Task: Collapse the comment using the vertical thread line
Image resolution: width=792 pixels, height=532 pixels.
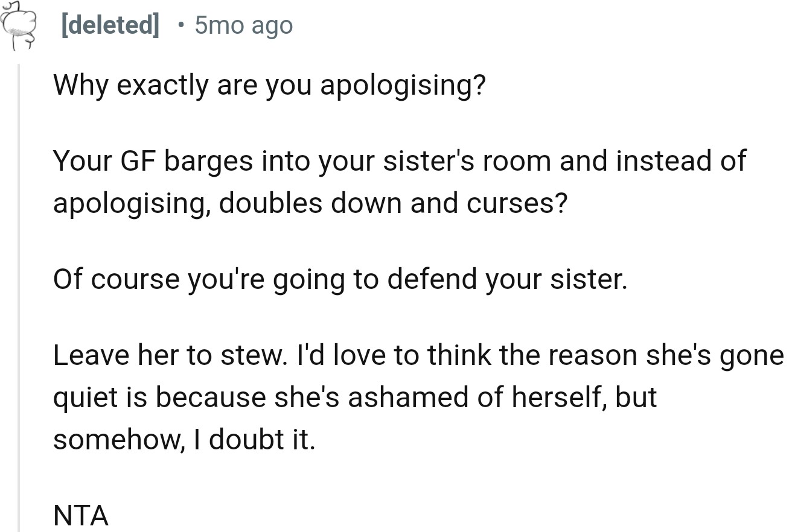Action: (x=19, y=296)
